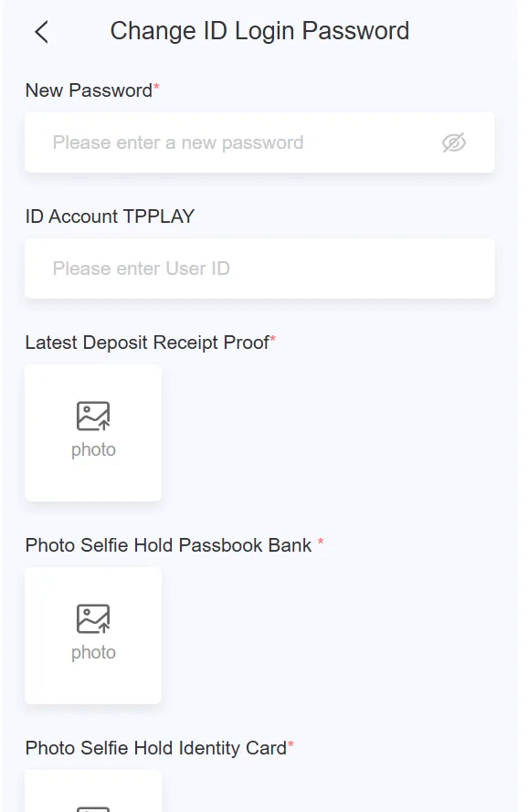The height and width of the screenshot is (812, 528).
Task: Click the crossed-out eye icon in the password field
Action: (454, 142)
